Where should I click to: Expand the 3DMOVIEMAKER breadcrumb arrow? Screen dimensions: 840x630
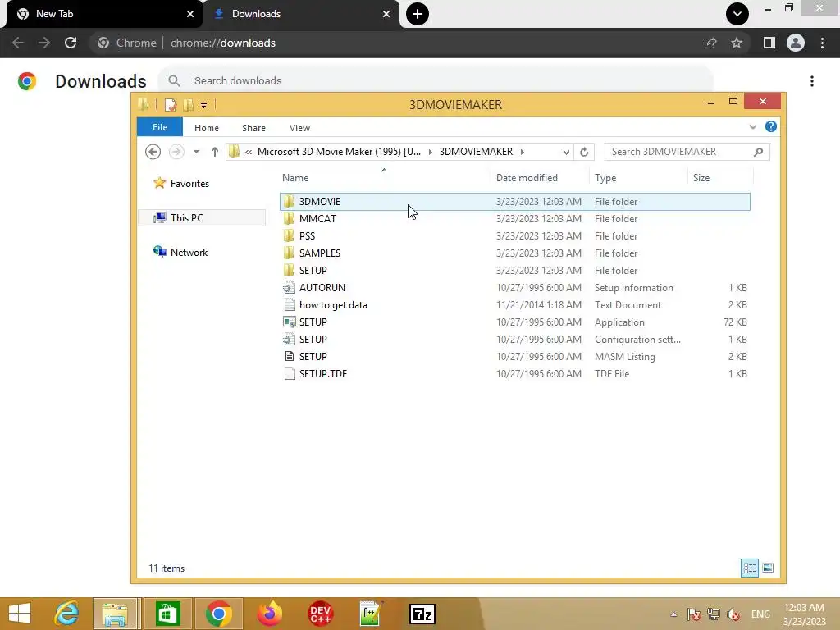523,152
